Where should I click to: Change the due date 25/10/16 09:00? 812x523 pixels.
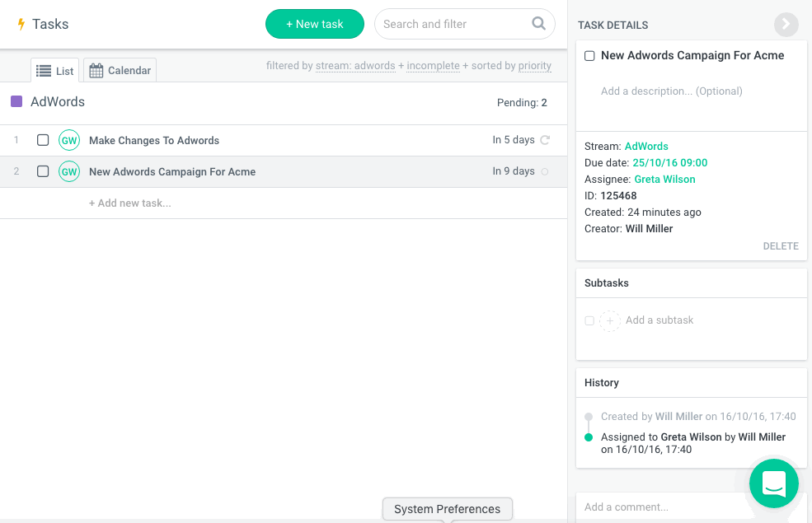[x=669, y=163]
